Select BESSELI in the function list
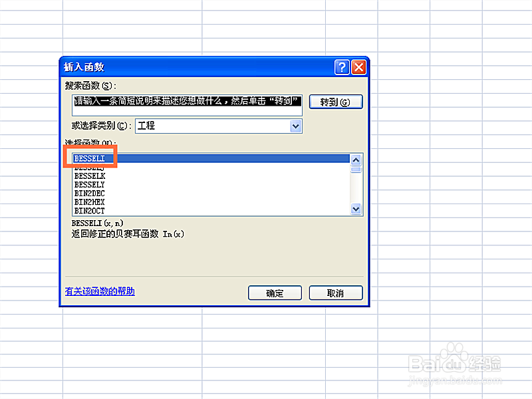The height and width of the screenshot is (399, 532). point(211,158)
